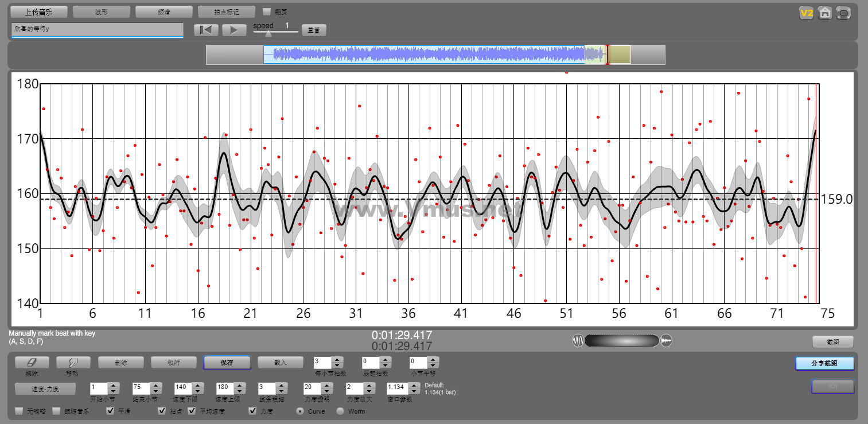This screenshot has height=424, width=868.
Task: Click the 吸附 snap button
Action: click(174, 363)
